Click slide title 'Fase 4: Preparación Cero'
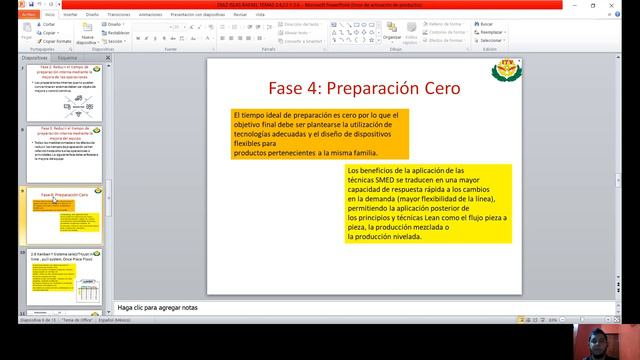Viewport: 640px width, 360px height. tap(364, 88)
